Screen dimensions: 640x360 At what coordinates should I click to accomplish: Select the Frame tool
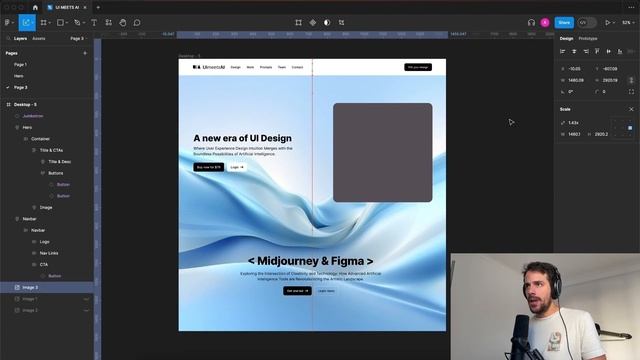(x=44, y=23)
